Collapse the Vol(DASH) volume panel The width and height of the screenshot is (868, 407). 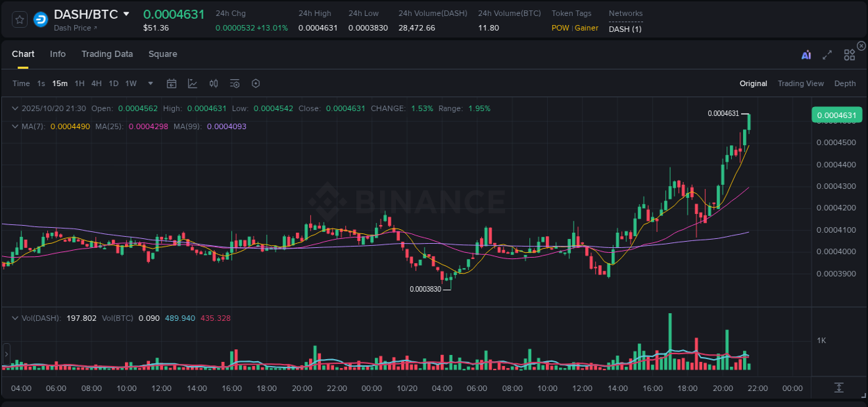(15, 317)
